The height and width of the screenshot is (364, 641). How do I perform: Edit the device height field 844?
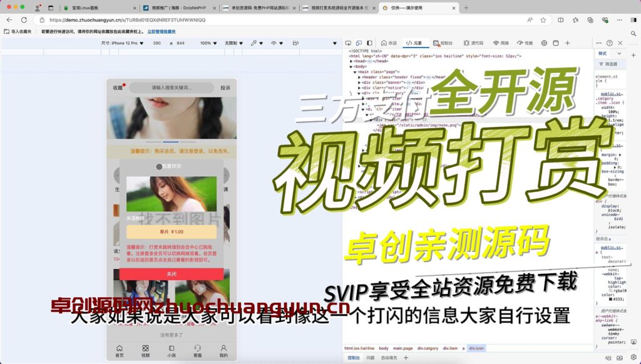181,43
